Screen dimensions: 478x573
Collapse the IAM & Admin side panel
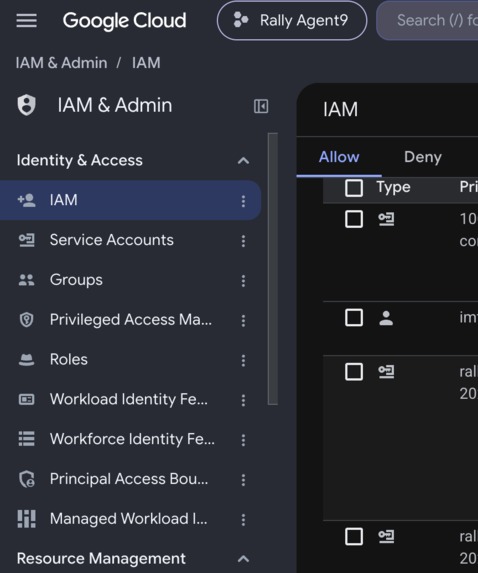pyautogui.click(x=261, y=106)
